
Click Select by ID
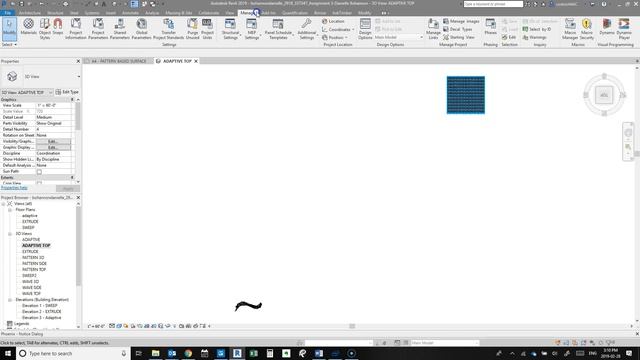click(x=537, y=29)
